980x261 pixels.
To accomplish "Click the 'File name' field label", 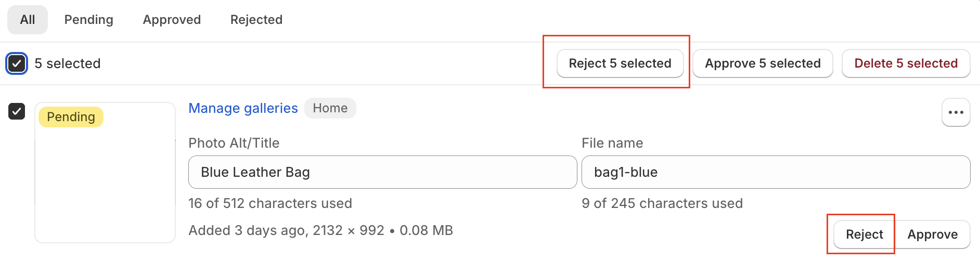I will 612,143.
